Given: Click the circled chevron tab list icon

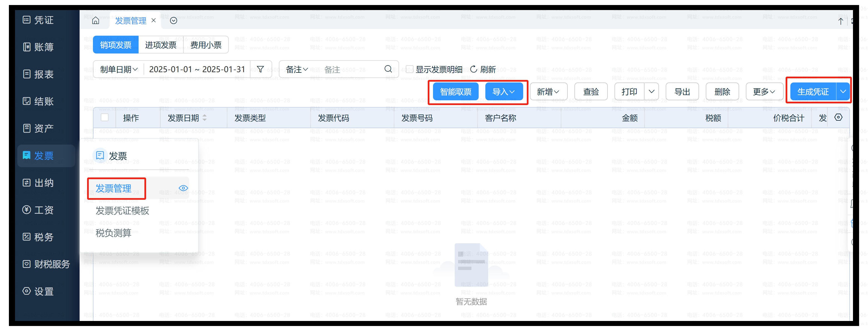Looking at the screenshot, I should pyautogui.click(x=174, y=21).
